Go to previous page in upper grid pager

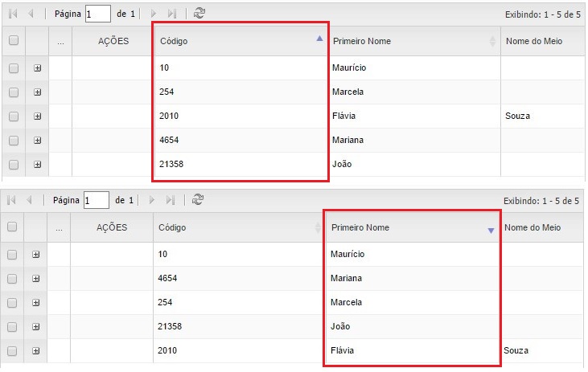pyautogui.click(x=31, y=14)
